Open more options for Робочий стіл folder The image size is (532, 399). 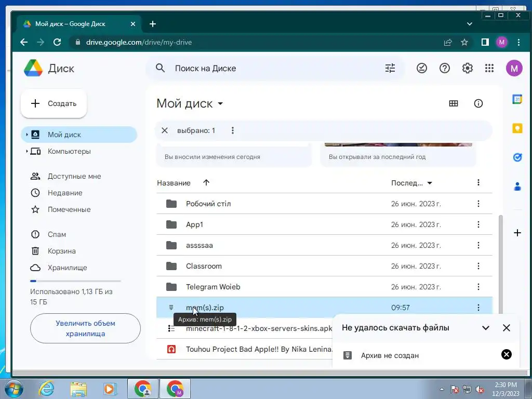click(478, 204)
